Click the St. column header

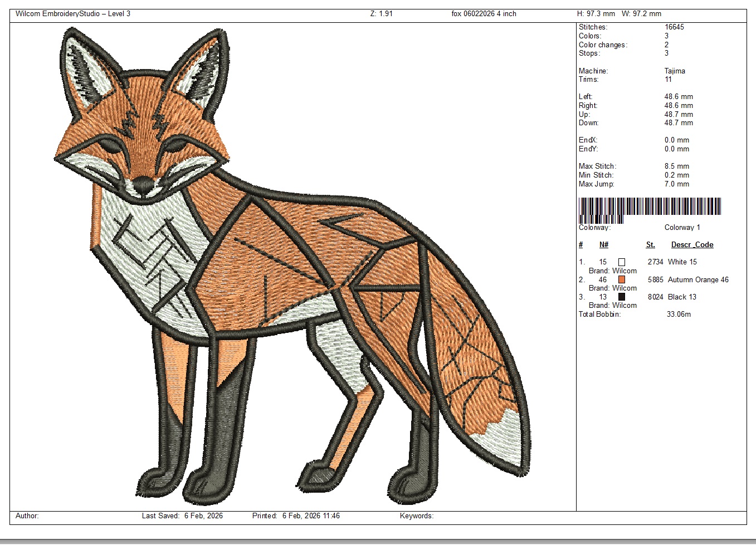pos(650,245)
